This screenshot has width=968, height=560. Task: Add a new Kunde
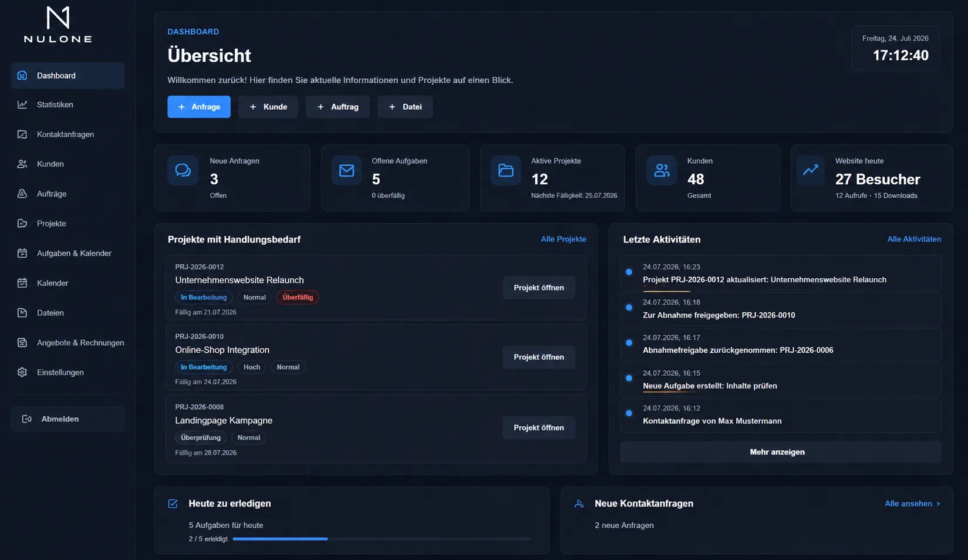(x=268, y=107)
